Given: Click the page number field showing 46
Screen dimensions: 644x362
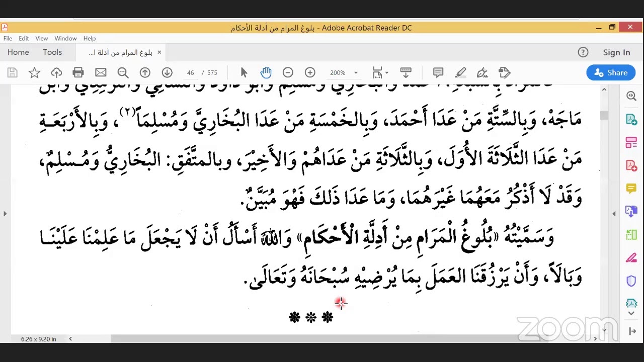Looking at the screenshot, I should point(190,73).
